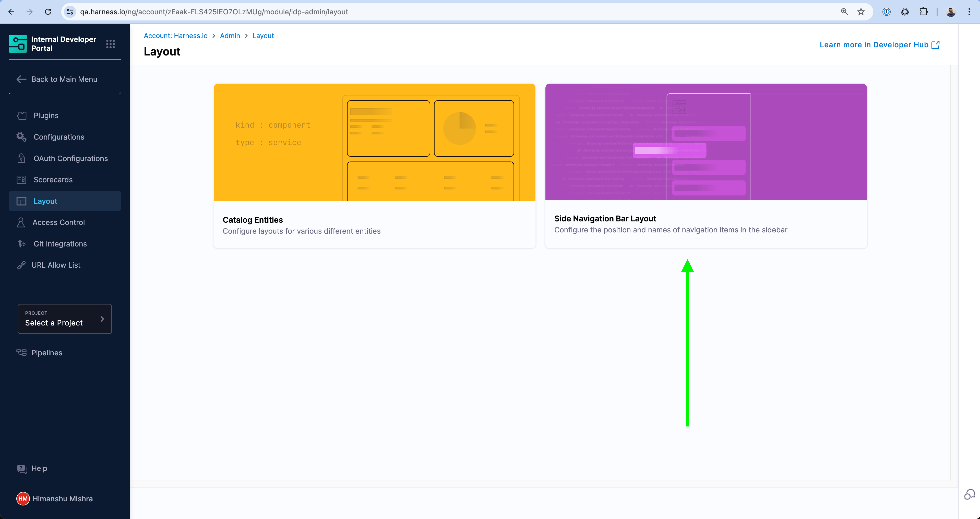Open the Chrome three-dot menu
This screenshot has width=980, height=519.
pos(969,12)
